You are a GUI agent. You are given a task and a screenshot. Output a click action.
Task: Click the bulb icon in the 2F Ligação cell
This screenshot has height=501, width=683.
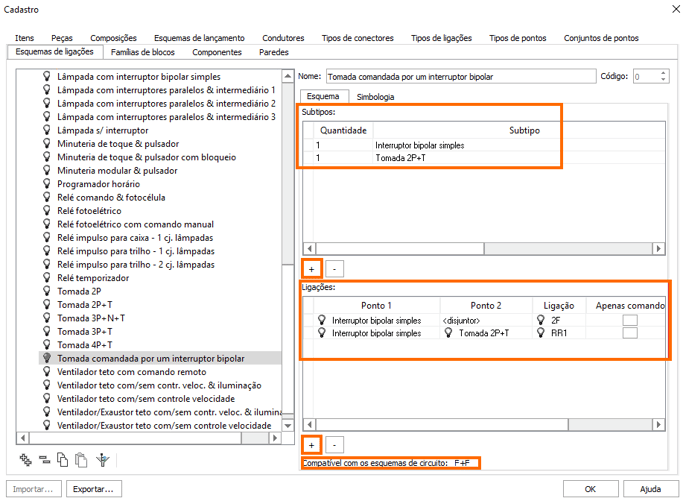542,320
